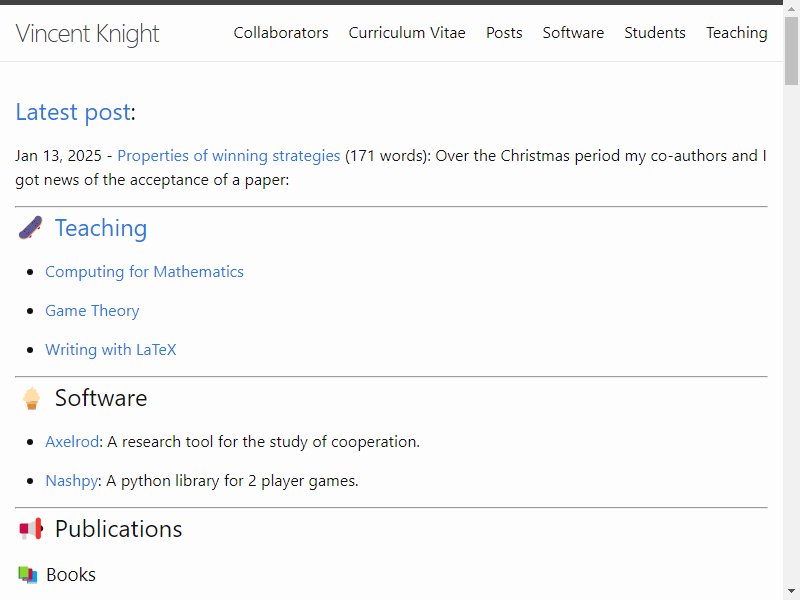The width and height of the screenshot is (800, 600).
Task: Visit the Game Theory course link
Action: (92, 310)
